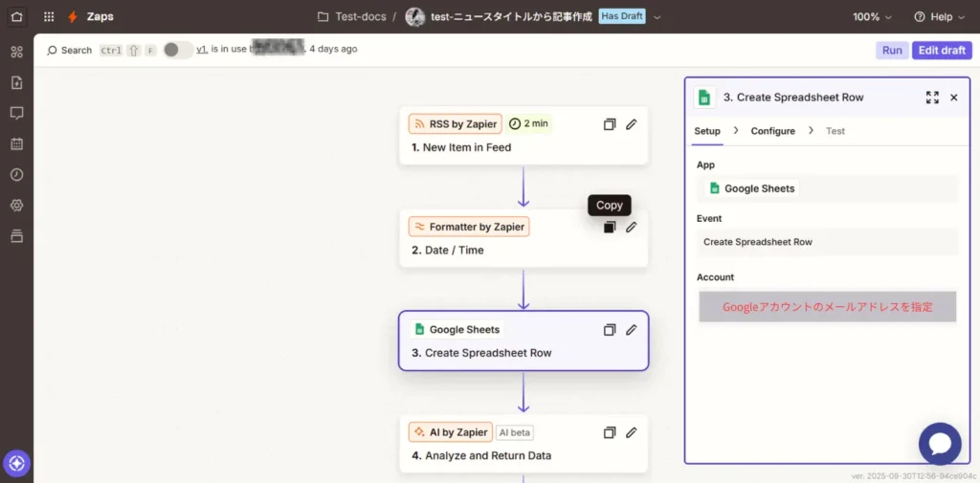980x483 pixels.
Task: Expand the Zap title options chevron
Action: 657,17
